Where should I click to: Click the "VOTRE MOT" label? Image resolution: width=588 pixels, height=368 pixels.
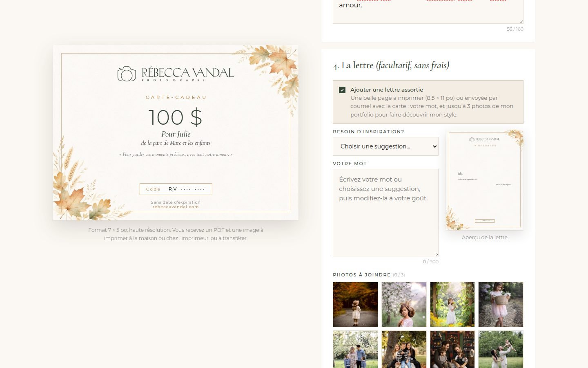coord(350,164)
